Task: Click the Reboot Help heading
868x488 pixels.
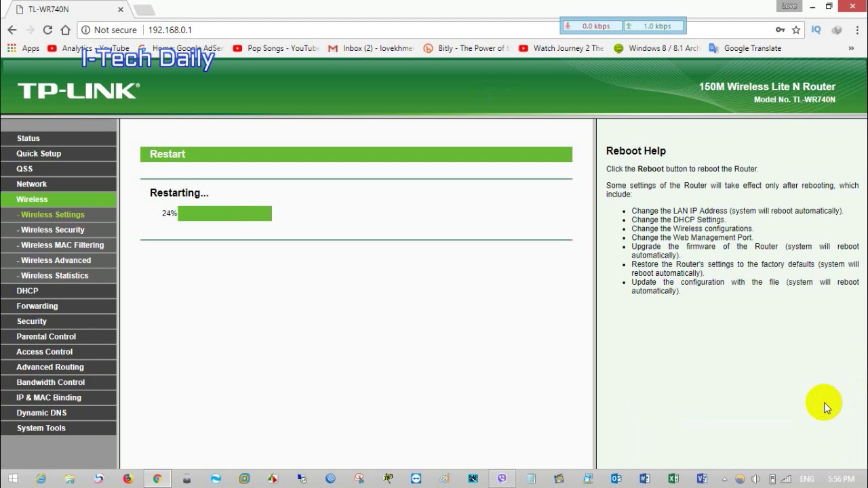Action: point(636,151)
